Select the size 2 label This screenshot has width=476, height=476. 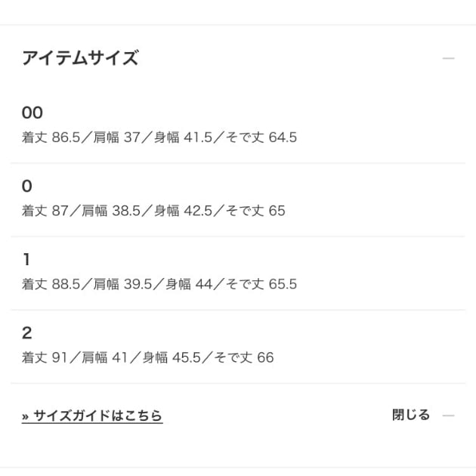point(26,333)
